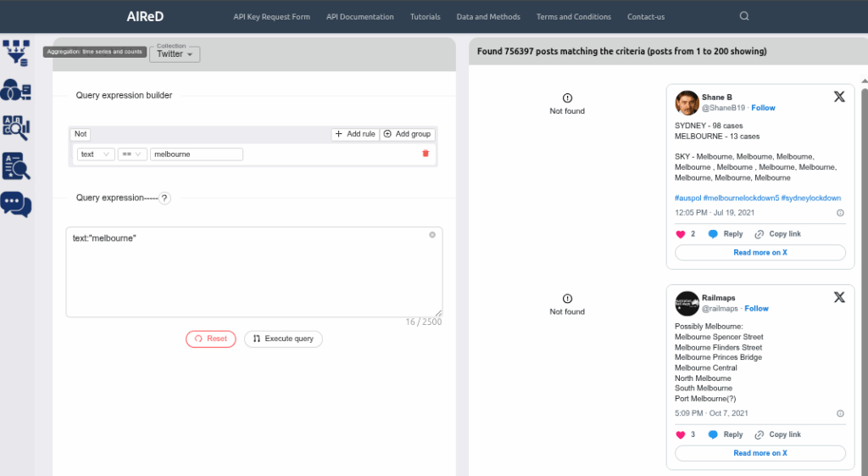This screenshot has height=476, width=868.
Task: Click the X logo on Shane B's tweet
Action: click(839, 97)
